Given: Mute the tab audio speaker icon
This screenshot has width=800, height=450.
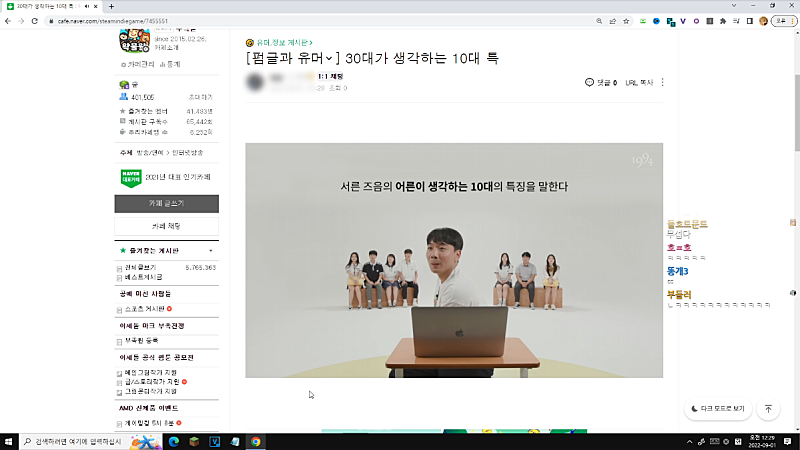Looking at the screenshot, I should (x=87, y=6).
